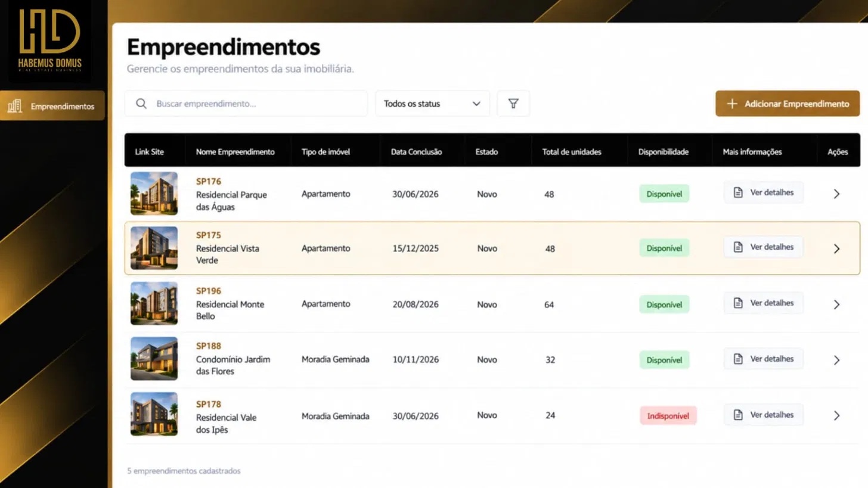
Task: Click the SP176 building thumbnail
Action: point(154,194)
